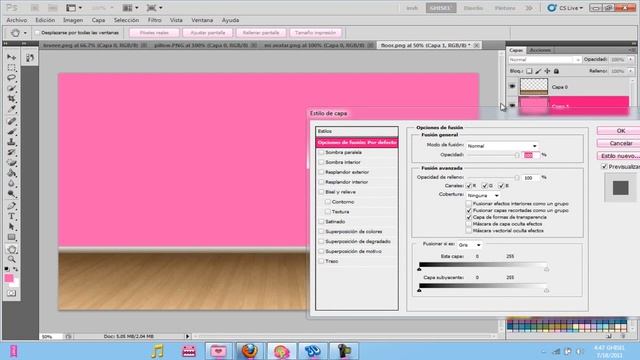Click Esta capa white slider handle
640x360 pixels.
click(547, 269)
